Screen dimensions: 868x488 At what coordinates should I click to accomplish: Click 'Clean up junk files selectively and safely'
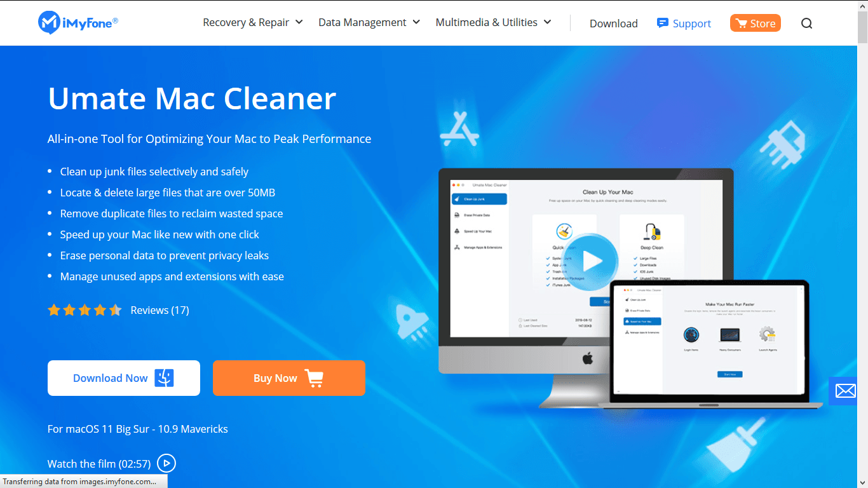pos(154,172)
